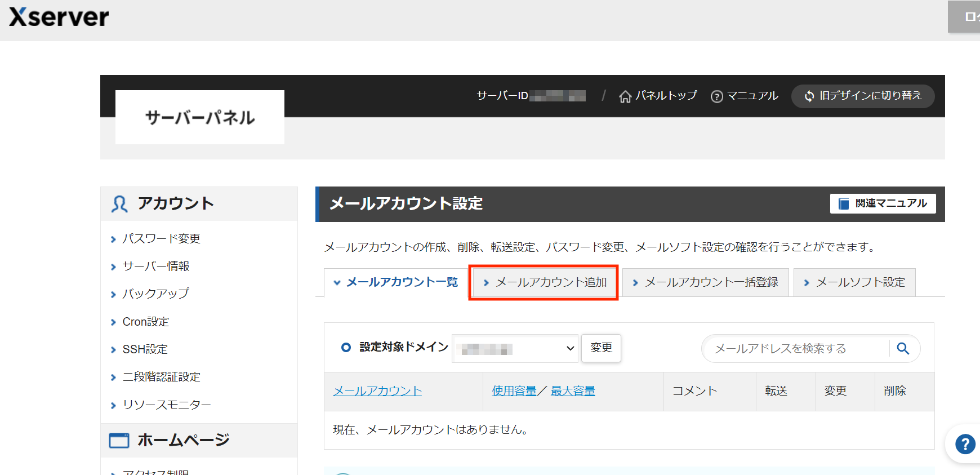Open パスワード変更 in sidebar
This screenshot has height=475, width=980.
pos(161,239)
